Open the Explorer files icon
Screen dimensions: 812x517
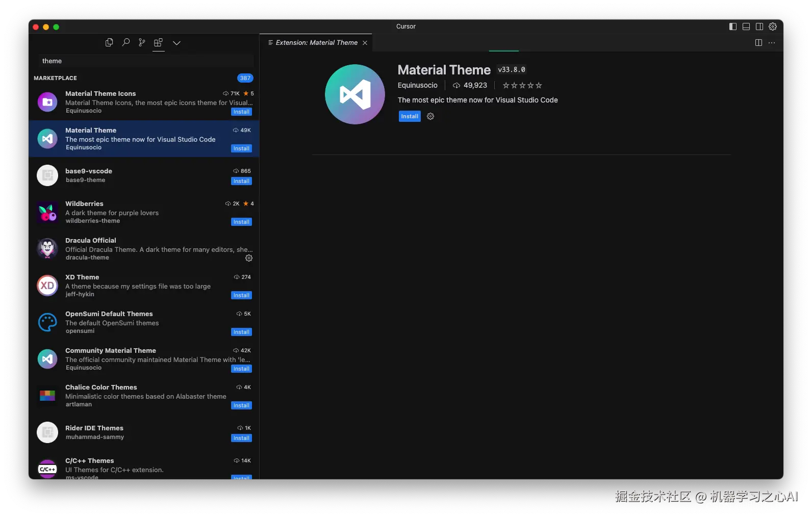[x=109, y=43]
